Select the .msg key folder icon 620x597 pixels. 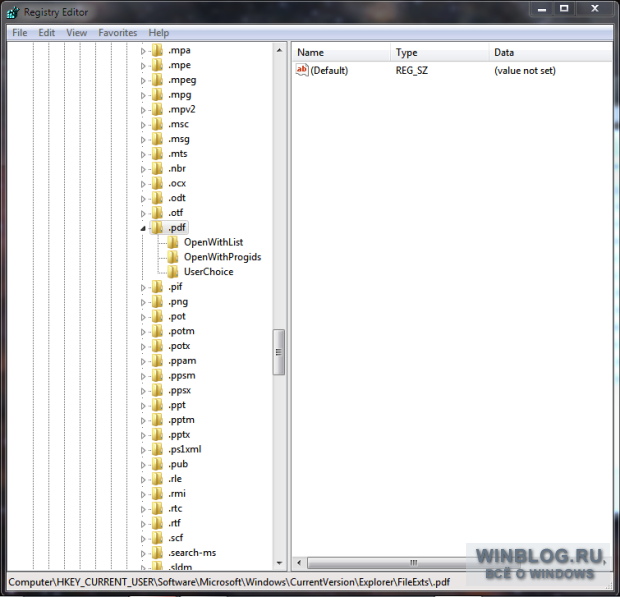(x=157, y=139)
